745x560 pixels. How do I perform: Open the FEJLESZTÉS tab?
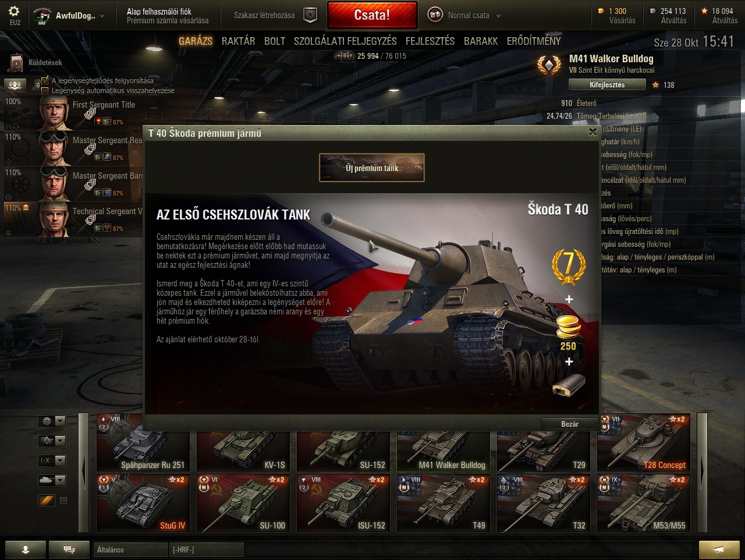pos(430,41)
